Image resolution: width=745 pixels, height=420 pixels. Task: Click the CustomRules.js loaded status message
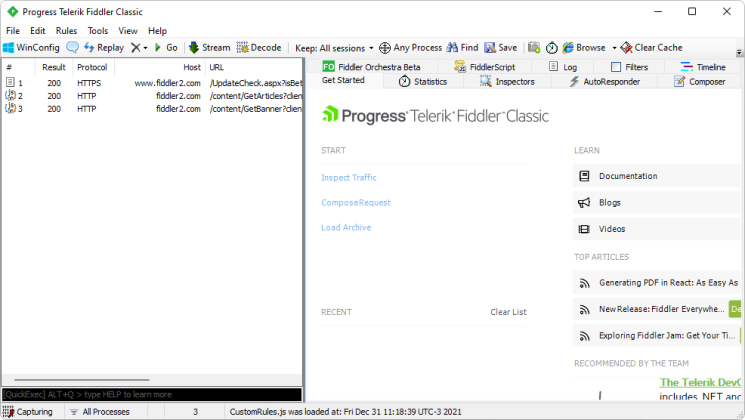(345, 412)
